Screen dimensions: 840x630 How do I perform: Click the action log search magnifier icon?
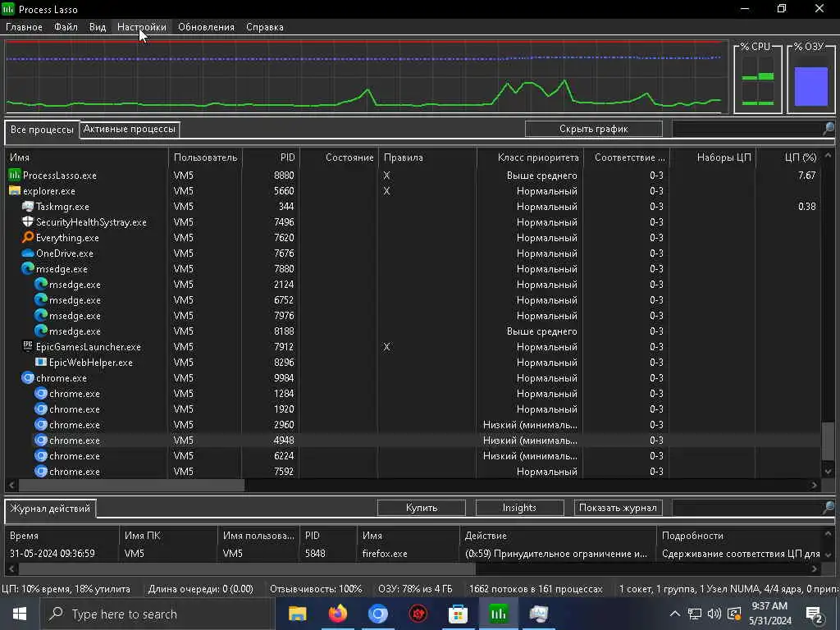(829, 507)
